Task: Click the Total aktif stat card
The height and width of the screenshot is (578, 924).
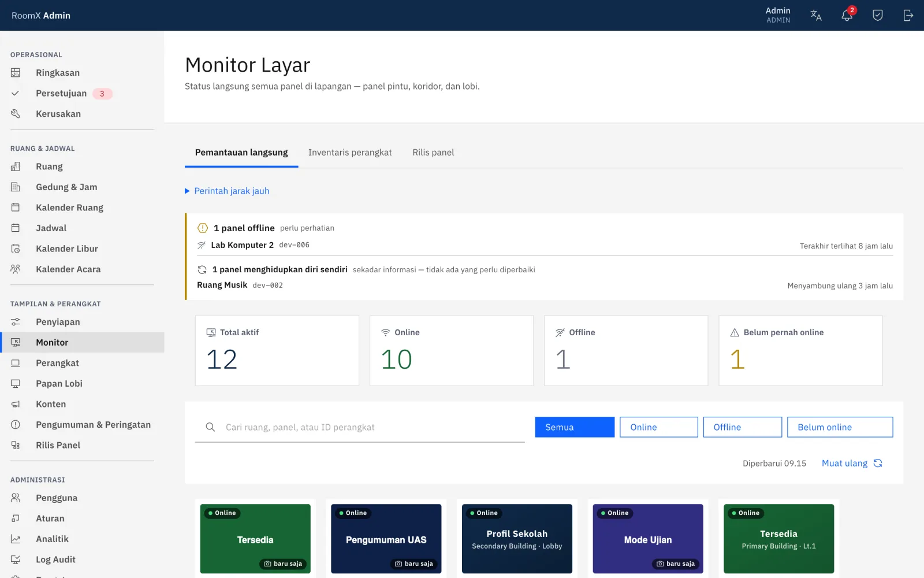Action: pyautogui.click(x=277, y=350)
